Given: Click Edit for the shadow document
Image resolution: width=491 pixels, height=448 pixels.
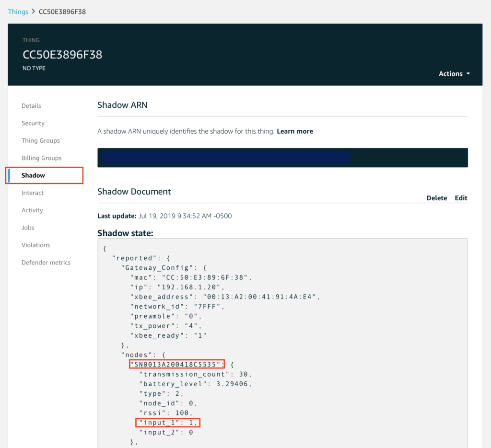Looking at the screenshot, I should pyautogui.click(x=461, y=198).
